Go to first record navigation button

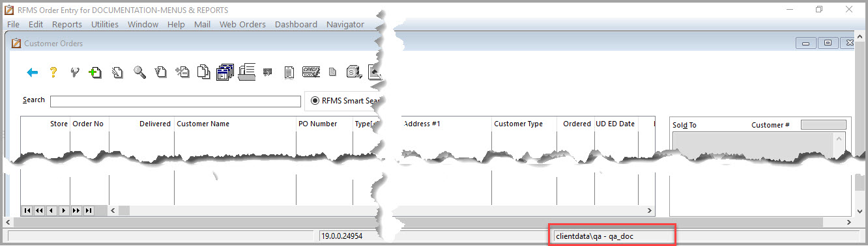click(x=27, y=210)
